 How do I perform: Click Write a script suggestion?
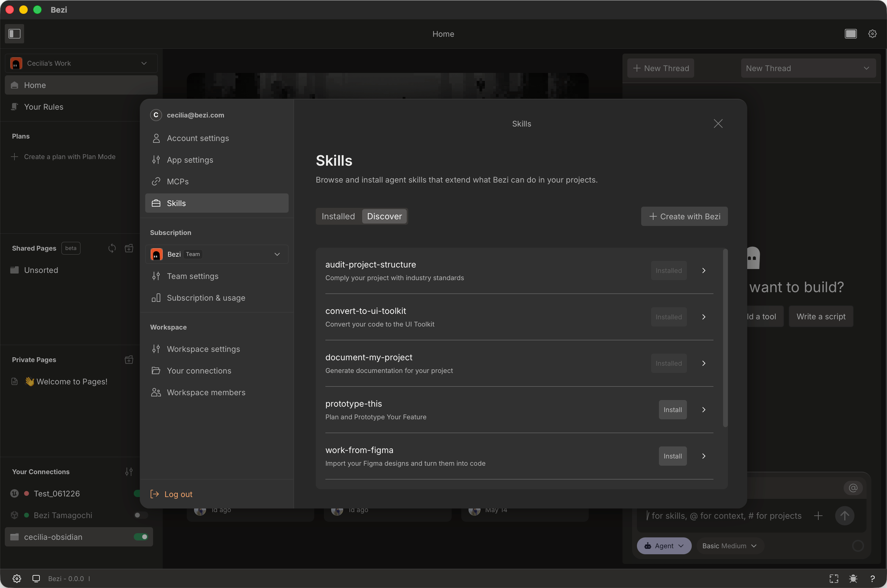point(821,316)
